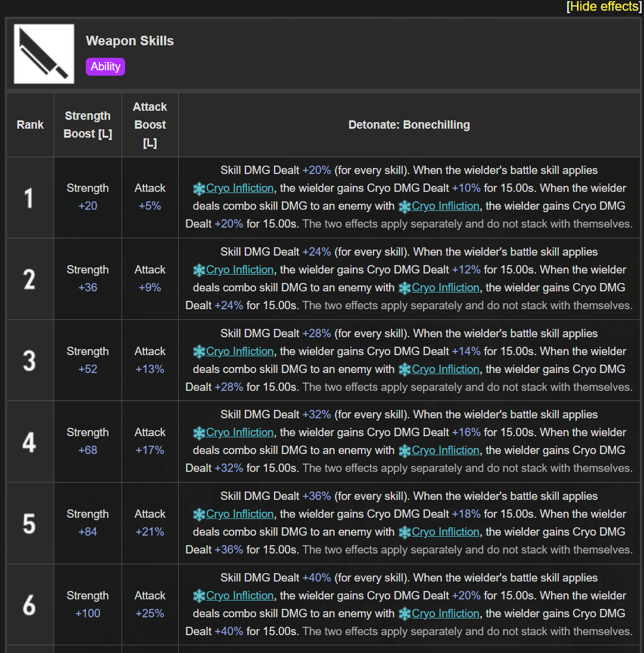
Task: Open first Cryo Infliction link in Rank 2 row
Action: pyautogui.click(x=239, y=270)
